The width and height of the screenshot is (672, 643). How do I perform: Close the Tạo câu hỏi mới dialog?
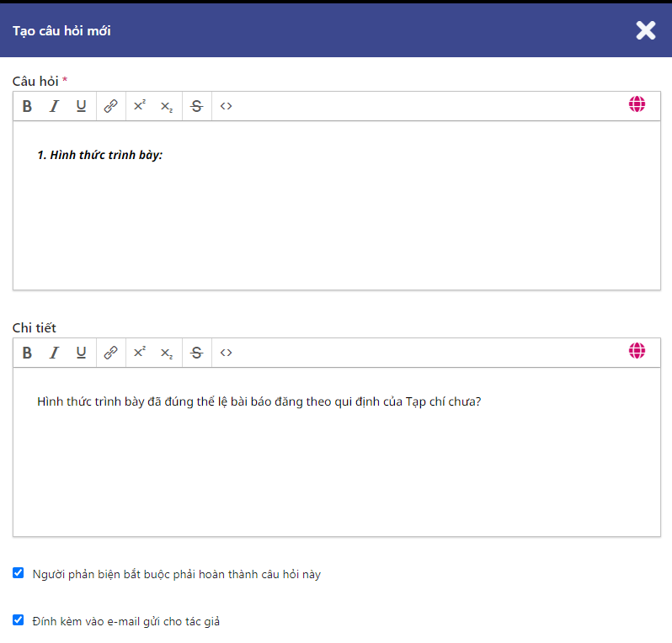645,31
